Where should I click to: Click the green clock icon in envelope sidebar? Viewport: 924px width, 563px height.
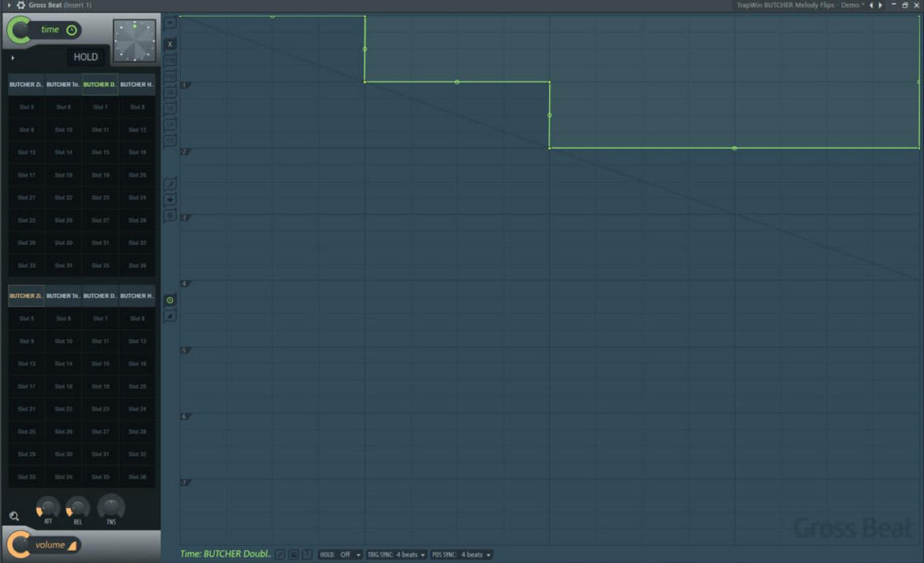(170, 300)
